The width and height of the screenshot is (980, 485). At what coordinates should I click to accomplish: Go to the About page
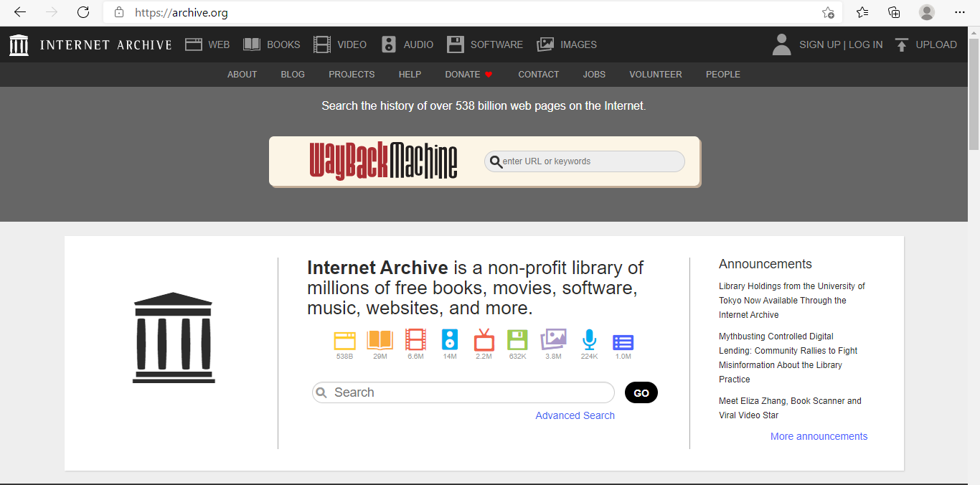click(242, 75)
